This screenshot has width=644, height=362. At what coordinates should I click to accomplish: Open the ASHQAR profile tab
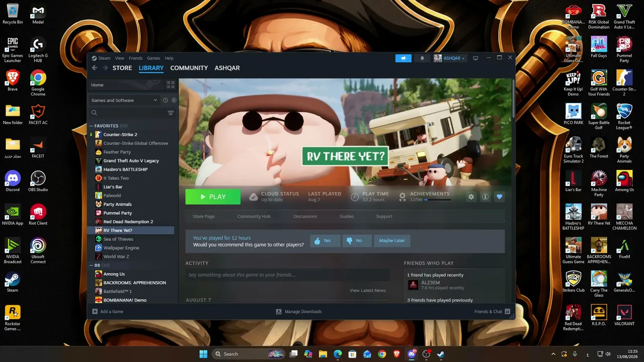click(227, 68)
